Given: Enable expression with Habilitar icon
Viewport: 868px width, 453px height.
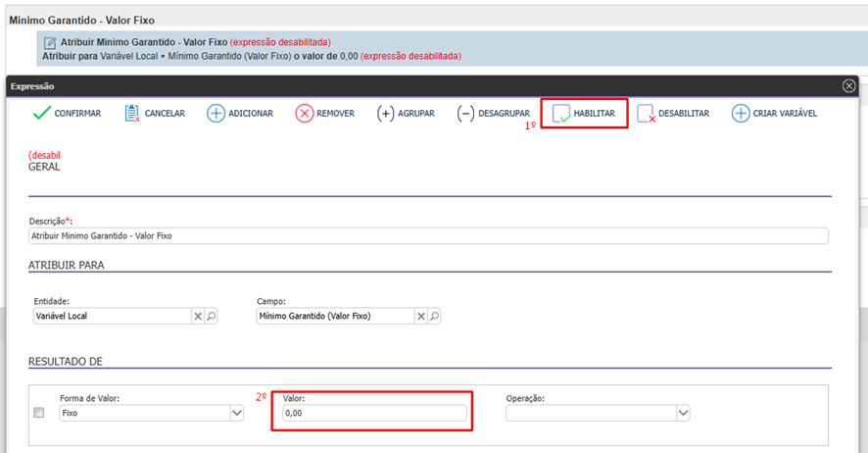Looking at the screenshot, I should click(x=562, y=115).
